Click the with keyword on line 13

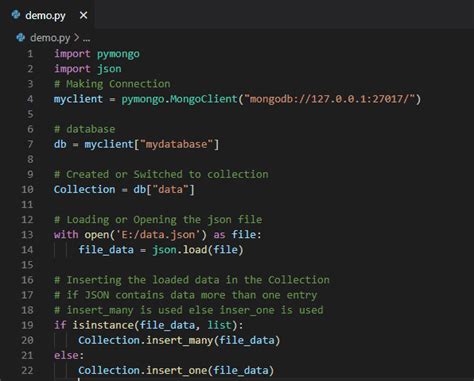[66, 235]
